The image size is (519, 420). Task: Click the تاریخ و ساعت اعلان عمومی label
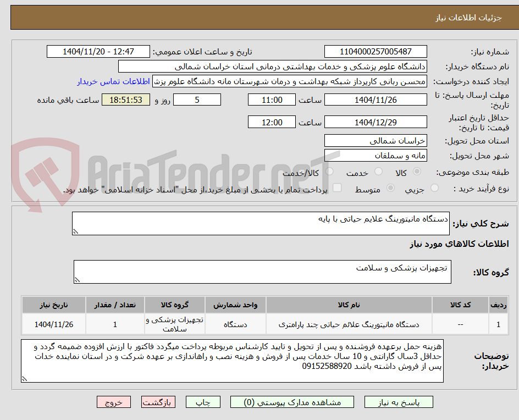202,52
